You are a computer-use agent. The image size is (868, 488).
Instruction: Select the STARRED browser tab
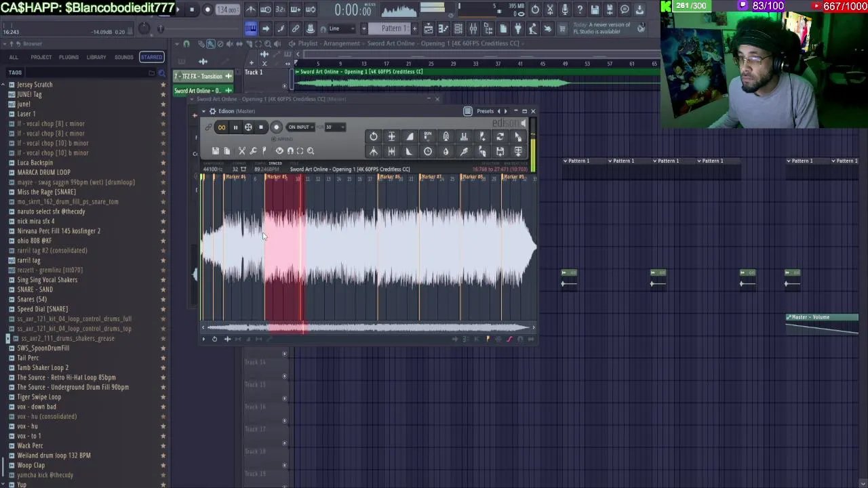pos(151,58)
